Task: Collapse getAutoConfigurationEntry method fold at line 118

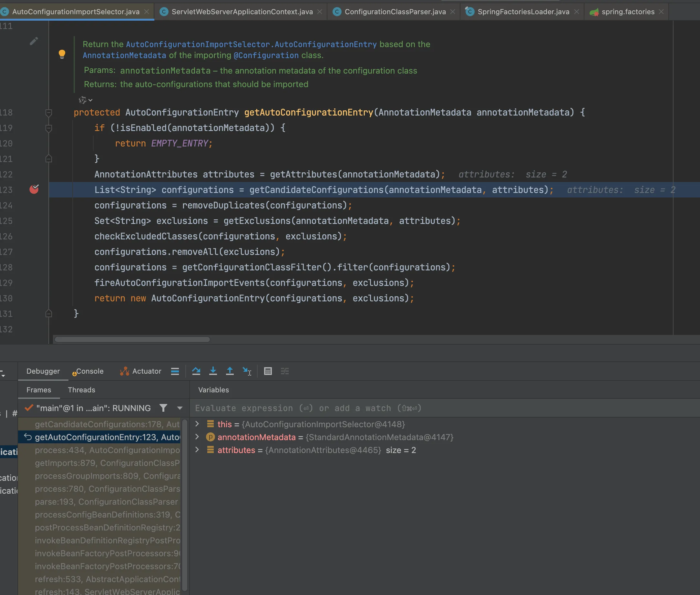Action: click(x=49, y=113)
